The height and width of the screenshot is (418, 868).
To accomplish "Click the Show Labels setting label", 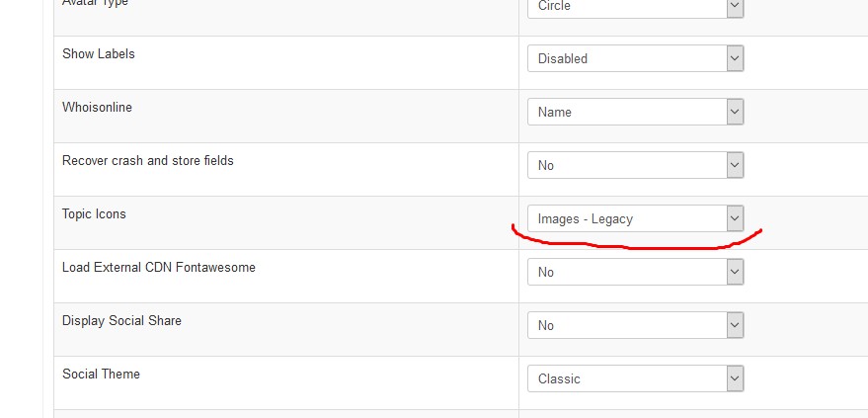I will click(99, 53).
